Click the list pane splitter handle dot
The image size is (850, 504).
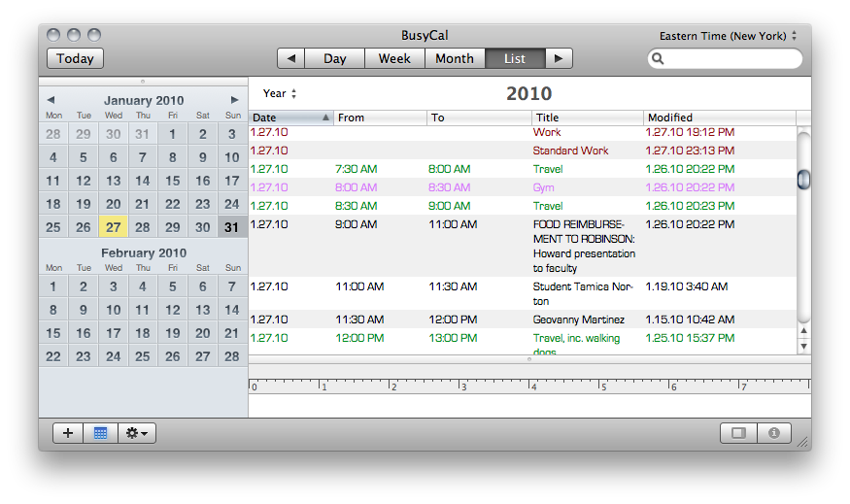click(x=529, y=359)
